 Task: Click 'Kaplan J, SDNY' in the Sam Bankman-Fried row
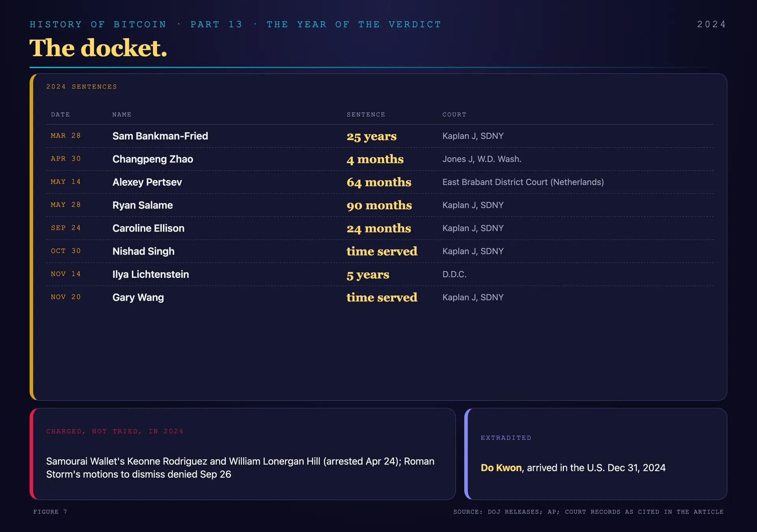[473, 136]
